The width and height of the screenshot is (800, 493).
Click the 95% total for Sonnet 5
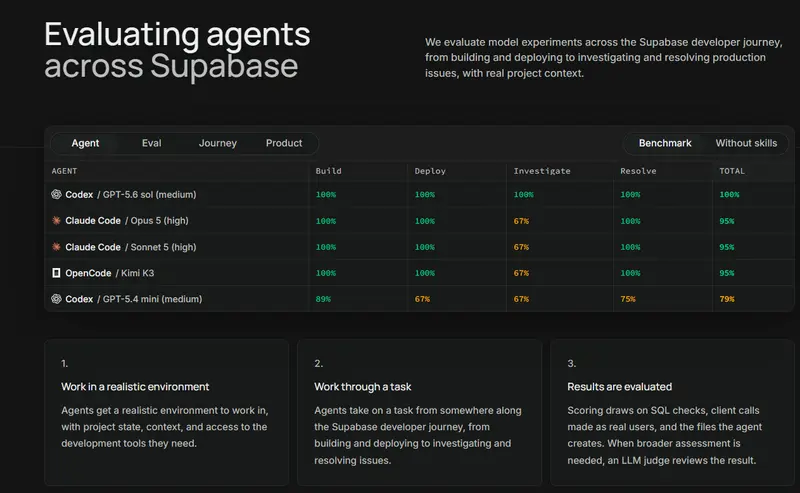click(x=727, y=247)
